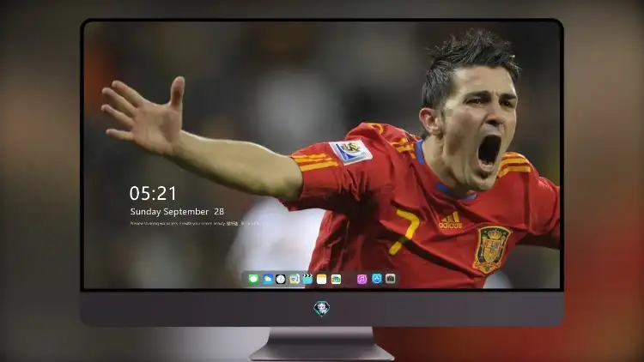Launch the clapperboard video app in dock
Screen dimensions: 644x362
pyautogui.click(x=307, y=279)
